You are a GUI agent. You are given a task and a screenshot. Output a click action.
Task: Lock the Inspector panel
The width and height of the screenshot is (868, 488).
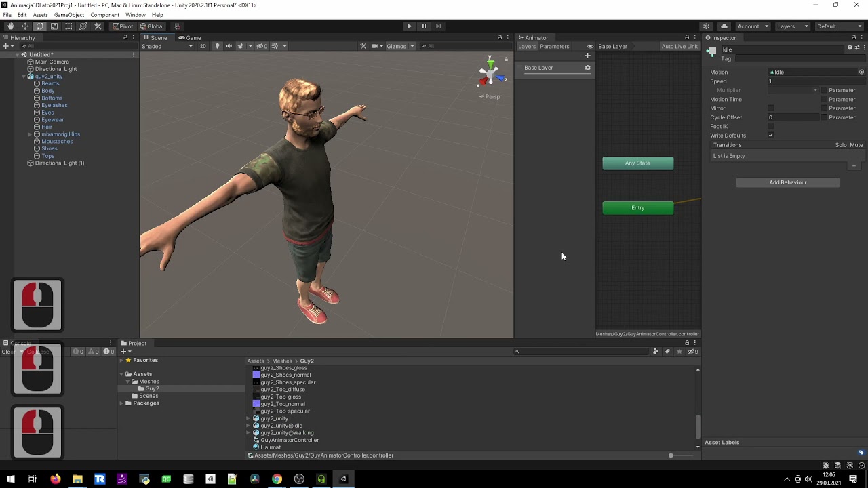[854, 37]
